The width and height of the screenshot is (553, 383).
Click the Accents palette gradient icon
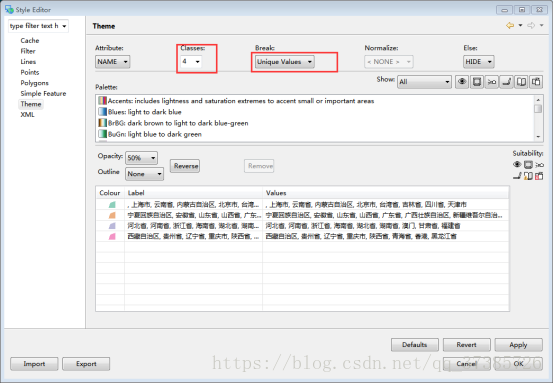102,101
